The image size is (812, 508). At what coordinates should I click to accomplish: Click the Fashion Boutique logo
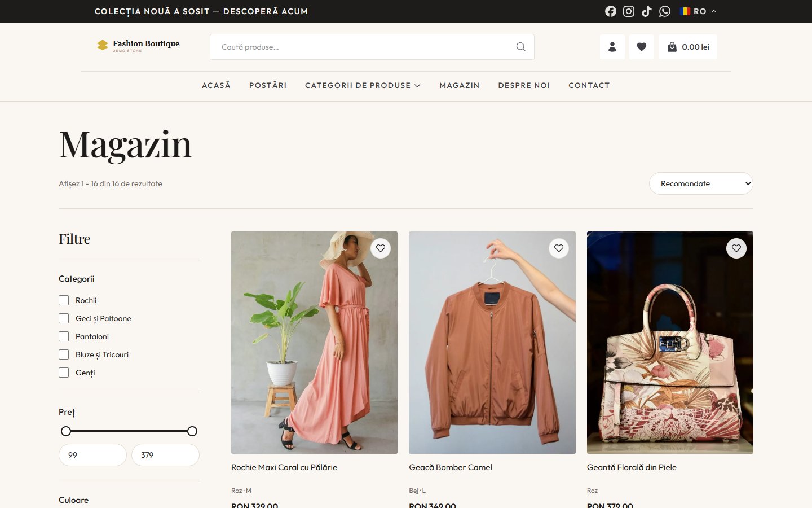(138, 45)
